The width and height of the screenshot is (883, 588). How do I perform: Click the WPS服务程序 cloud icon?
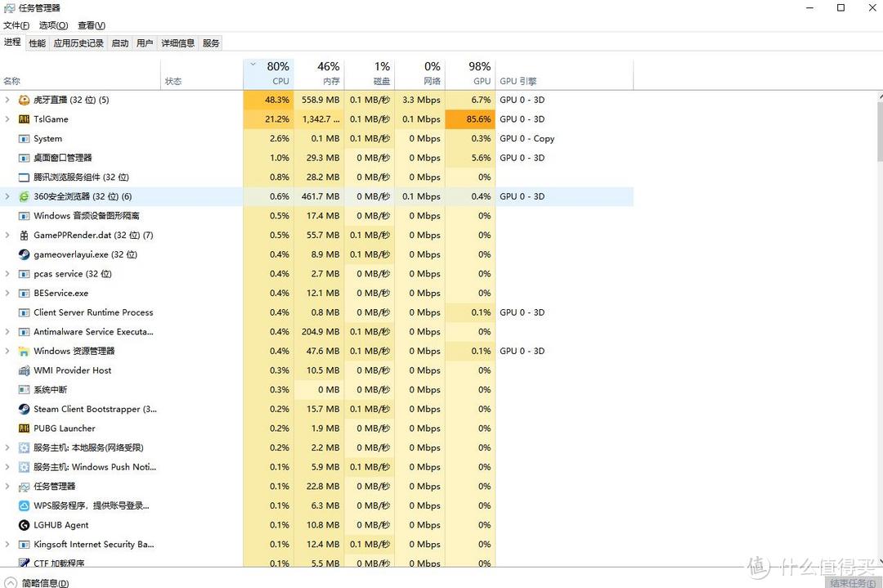pos(24,505)
